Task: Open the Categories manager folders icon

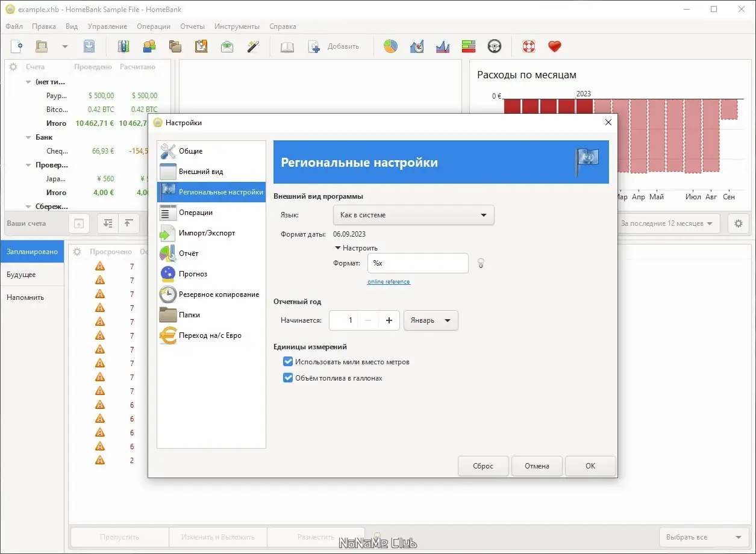Action: click(175, 46)
